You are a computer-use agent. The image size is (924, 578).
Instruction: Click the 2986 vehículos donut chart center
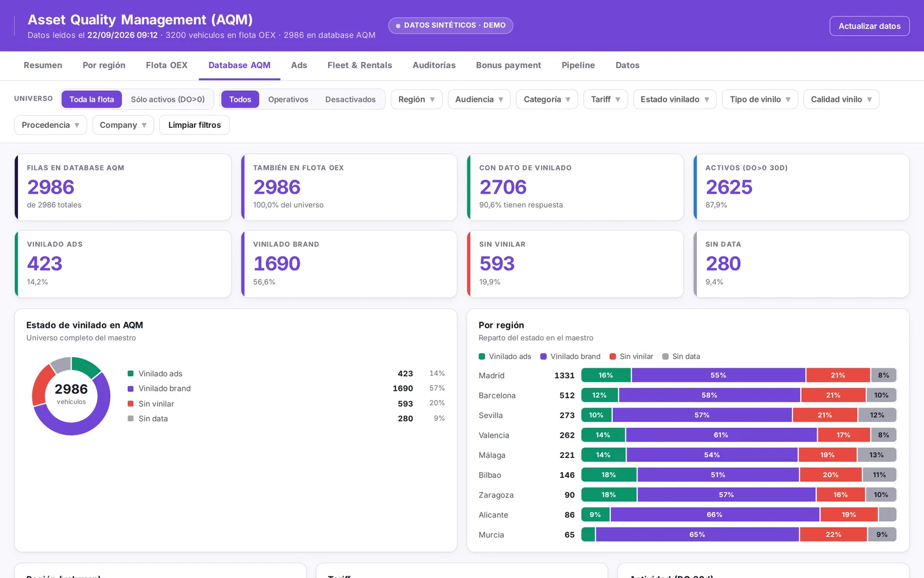(71, 395)
